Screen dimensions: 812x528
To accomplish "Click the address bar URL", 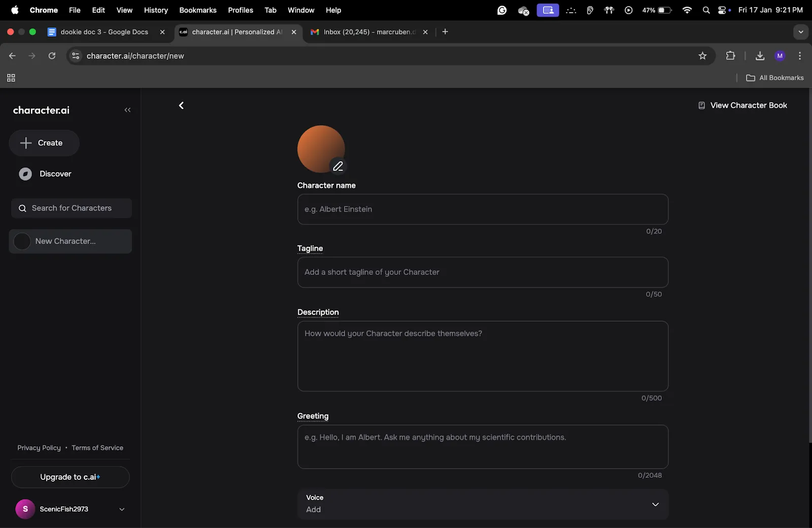I will [x=135, y=56].
